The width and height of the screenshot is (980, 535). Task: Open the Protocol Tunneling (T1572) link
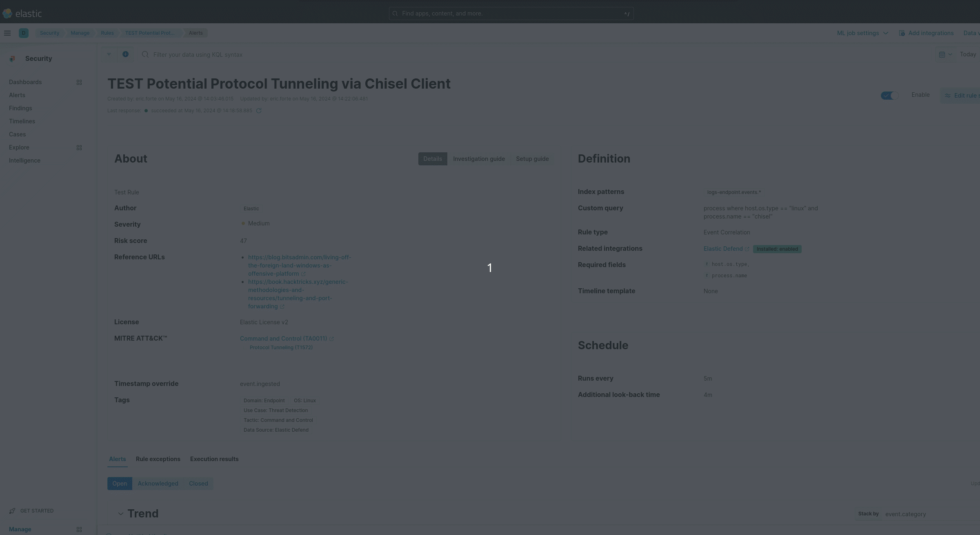point(281,348)
